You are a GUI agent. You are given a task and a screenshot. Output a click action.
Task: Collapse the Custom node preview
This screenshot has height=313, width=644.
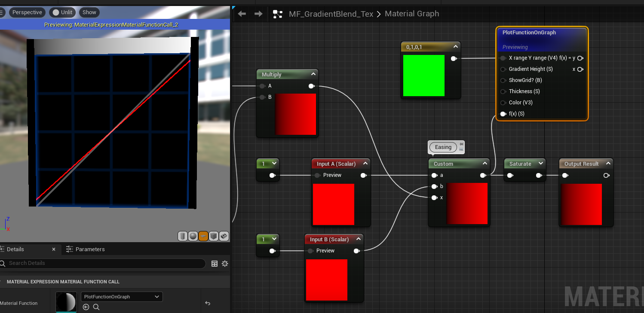(x=485, y=164)
